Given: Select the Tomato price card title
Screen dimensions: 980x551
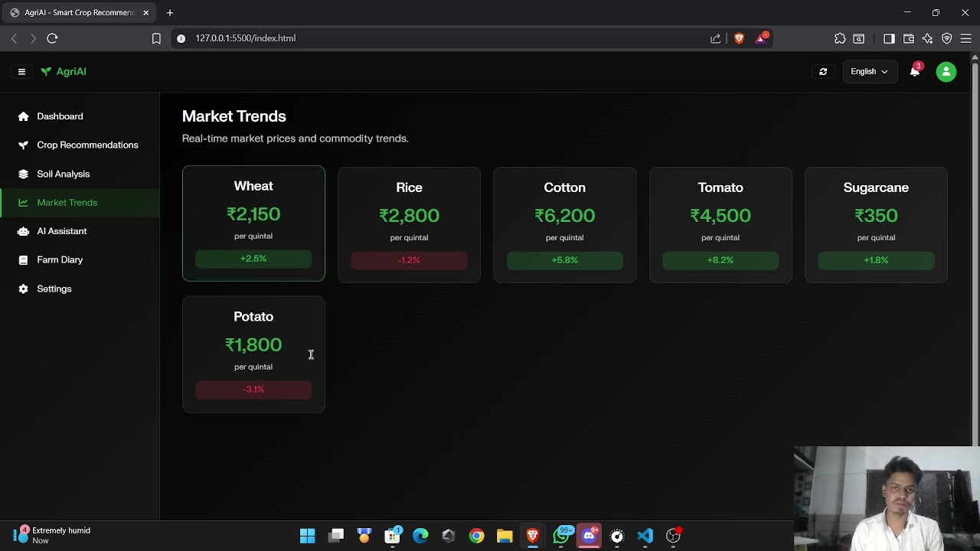Looking at the screenshot, I should (x=720, y=187).
